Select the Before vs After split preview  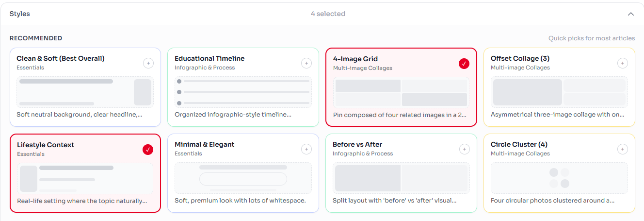[401, 178]
